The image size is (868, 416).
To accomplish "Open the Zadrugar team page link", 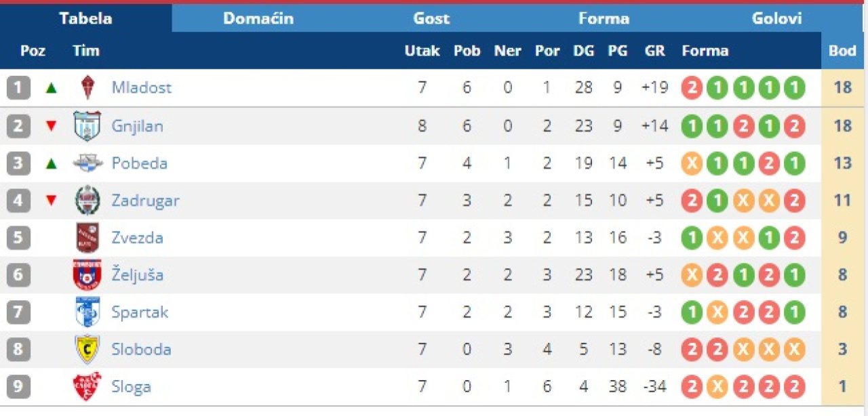I will pos(145,201).
